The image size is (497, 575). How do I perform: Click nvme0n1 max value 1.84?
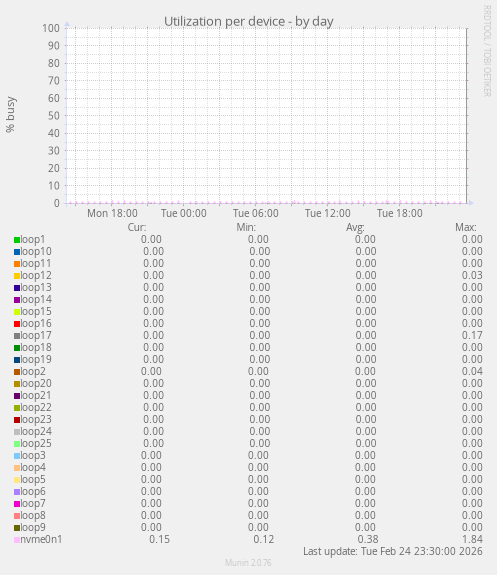pos(472,539)
